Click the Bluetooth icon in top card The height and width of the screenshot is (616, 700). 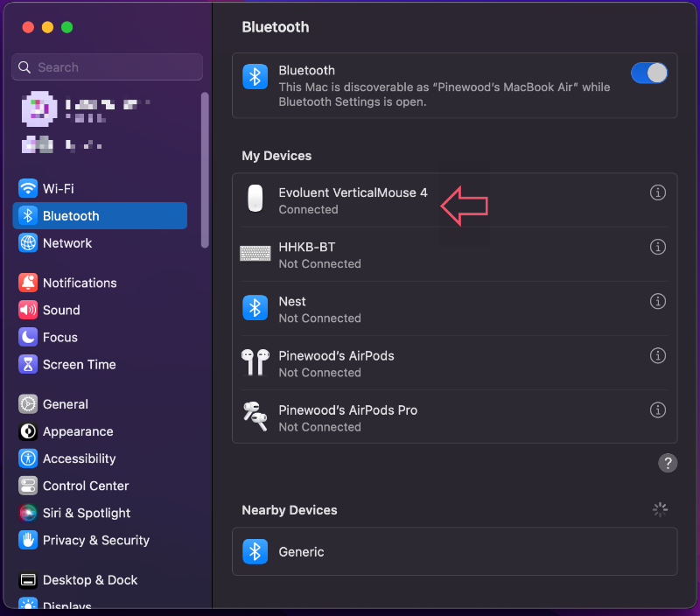coord(255,77)
